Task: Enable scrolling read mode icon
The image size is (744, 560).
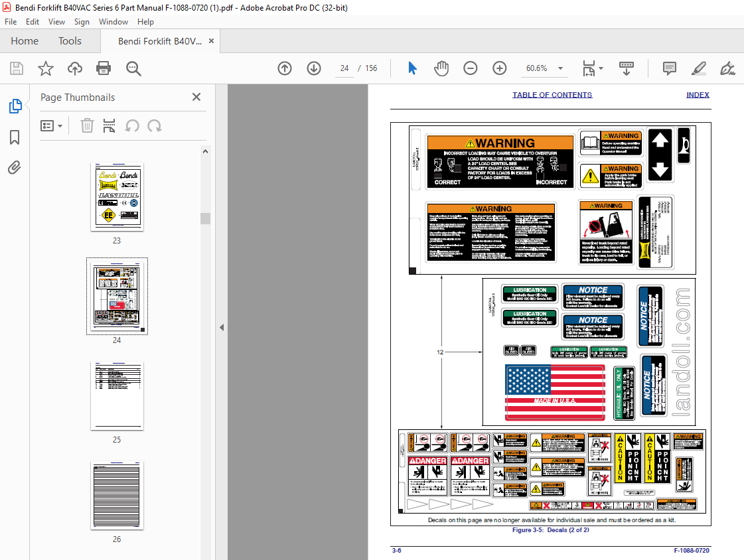Action: [x=627, y=68]
